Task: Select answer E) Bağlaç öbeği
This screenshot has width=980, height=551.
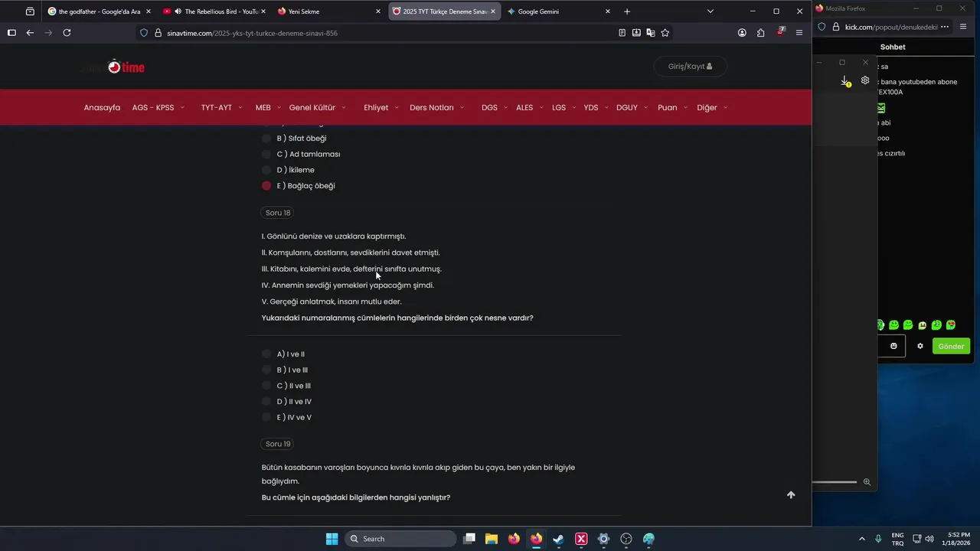Action: tap(266, 186)
